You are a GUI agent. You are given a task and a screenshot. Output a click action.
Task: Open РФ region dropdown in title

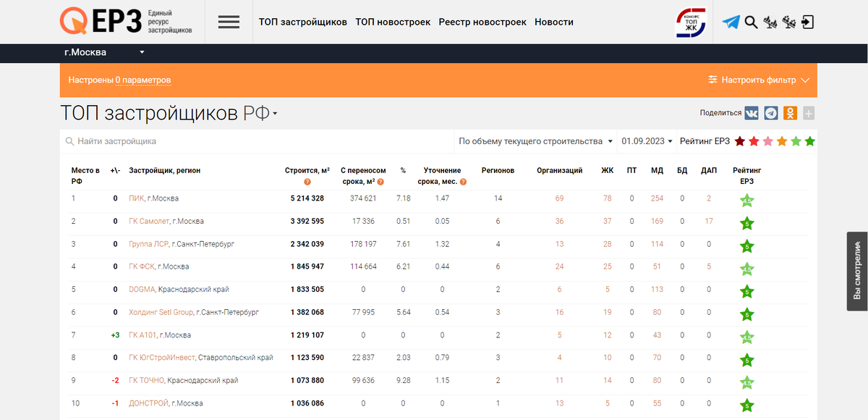[x=260, y=114]
